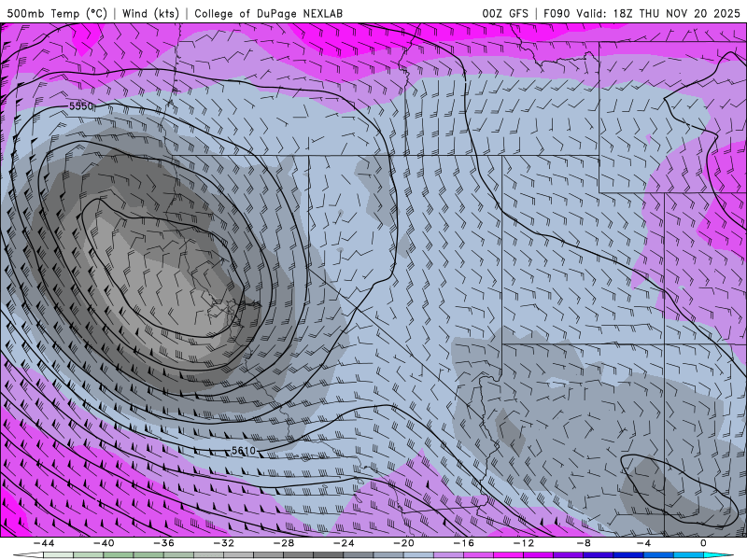Click the -36 colorbar tick label
747x560 pixels.
pyautogui.click(x=163, y=543)
